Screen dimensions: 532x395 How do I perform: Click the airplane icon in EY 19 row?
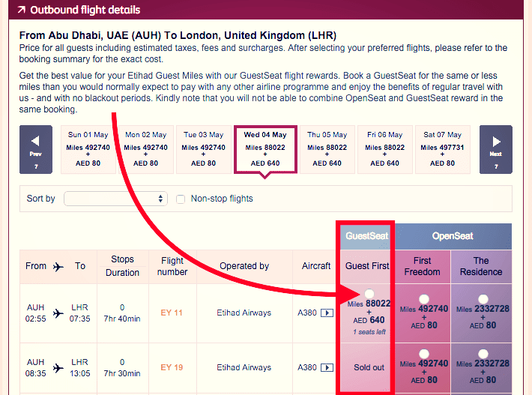[x=58, y=368]
